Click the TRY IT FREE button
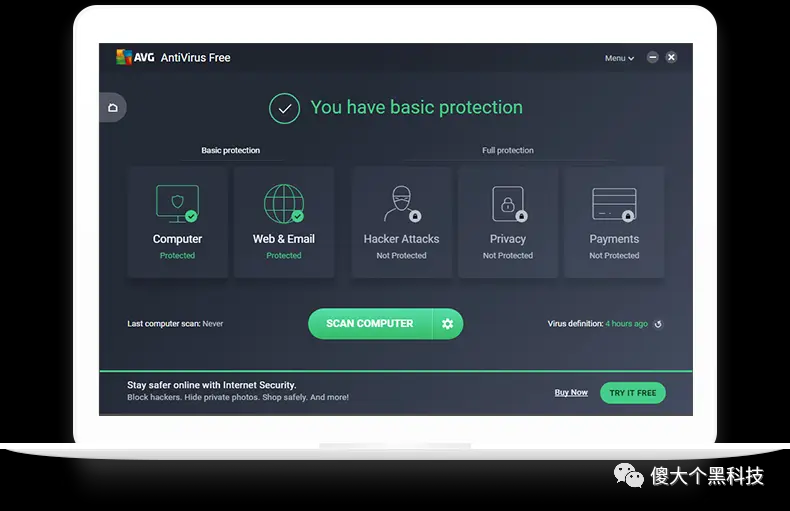 (633, 393)
